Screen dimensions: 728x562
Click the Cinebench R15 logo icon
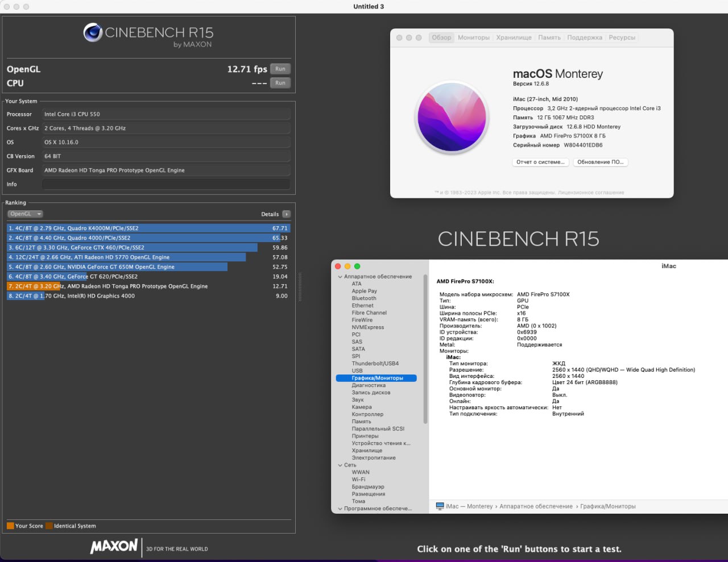click(x=93, y=32)
